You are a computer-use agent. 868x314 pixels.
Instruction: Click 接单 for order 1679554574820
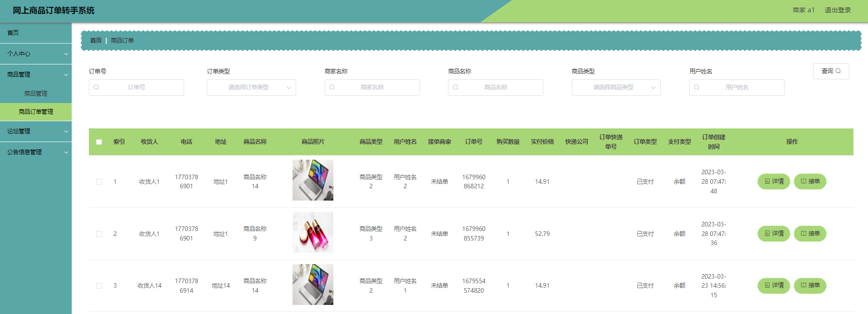[x=810, y=285]
